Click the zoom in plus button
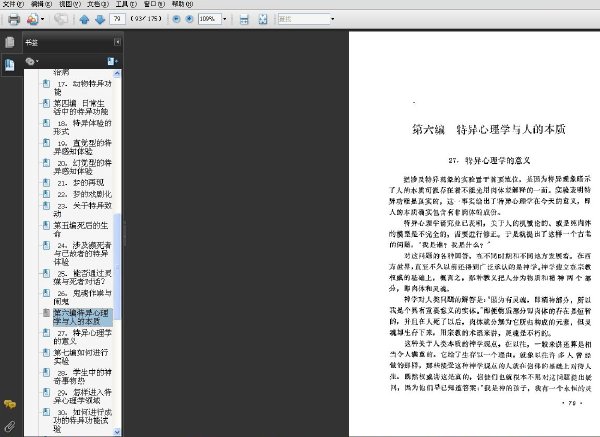Image resolution: width=600 pixels, height=437 pixels. (189, 19)
